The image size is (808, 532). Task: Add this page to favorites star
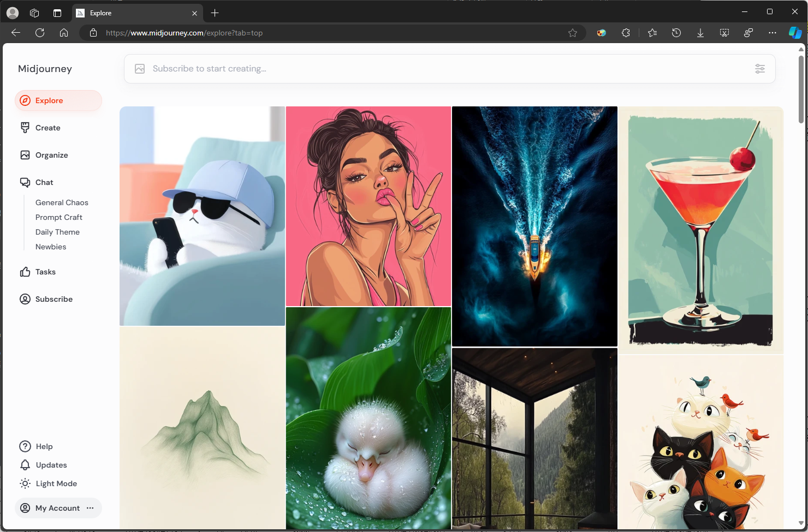pyautogui.click(x=572, y=33)
